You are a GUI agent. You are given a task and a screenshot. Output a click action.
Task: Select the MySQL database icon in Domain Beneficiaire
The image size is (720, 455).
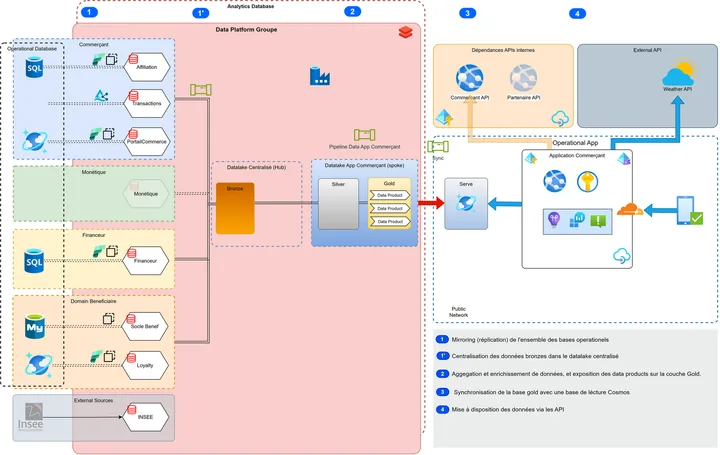click(35, 326)
